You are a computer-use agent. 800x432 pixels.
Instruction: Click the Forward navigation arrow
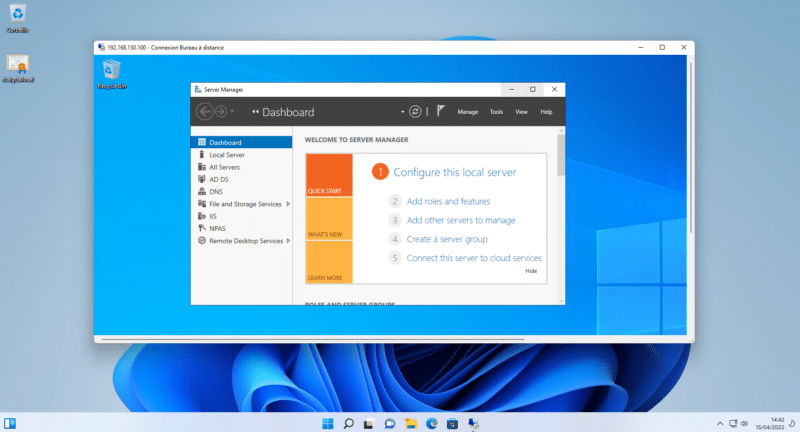(221, 112)
